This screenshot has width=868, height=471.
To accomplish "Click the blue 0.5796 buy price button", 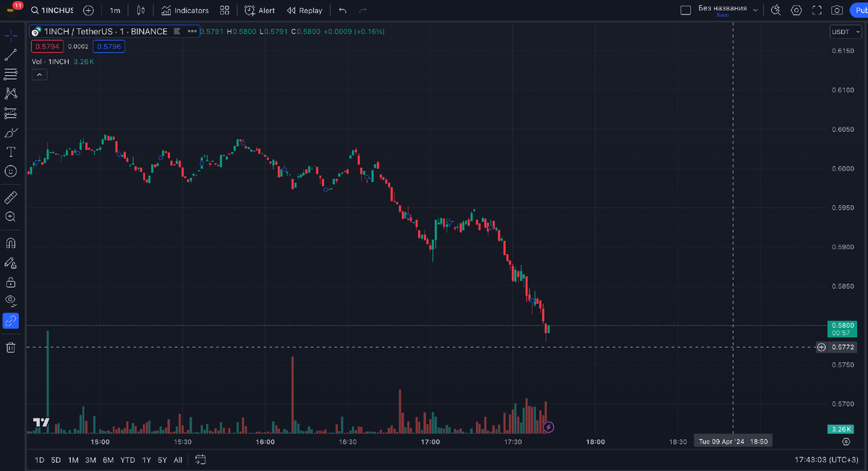I will [x=111, y=46].
